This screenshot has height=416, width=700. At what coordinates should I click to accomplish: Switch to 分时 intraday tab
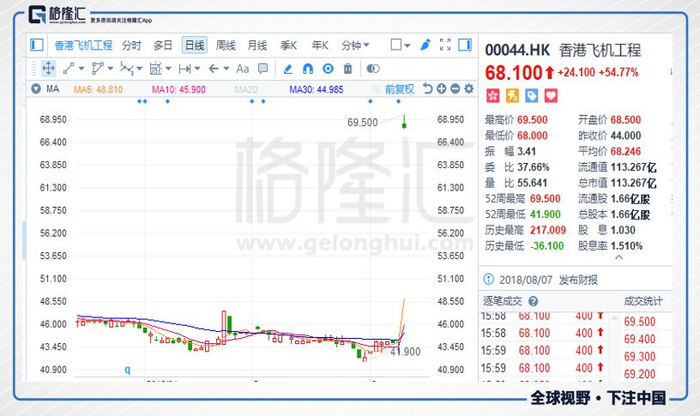(132, 45)
